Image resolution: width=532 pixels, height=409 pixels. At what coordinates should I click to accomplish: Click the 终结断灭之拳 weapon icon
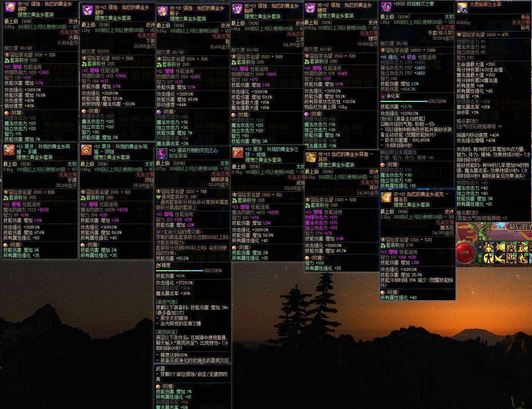(386, 7)
